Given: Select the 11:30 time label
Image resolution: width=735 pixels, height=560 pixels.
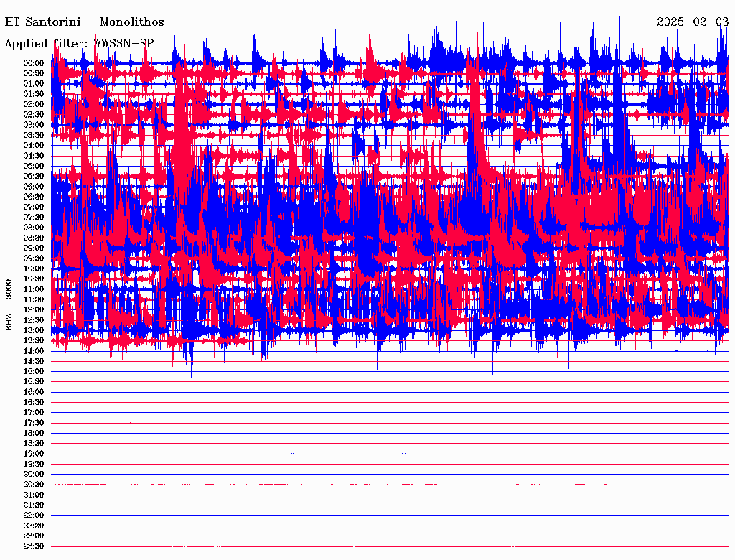Looking at the screenshot, I should 34,299.
